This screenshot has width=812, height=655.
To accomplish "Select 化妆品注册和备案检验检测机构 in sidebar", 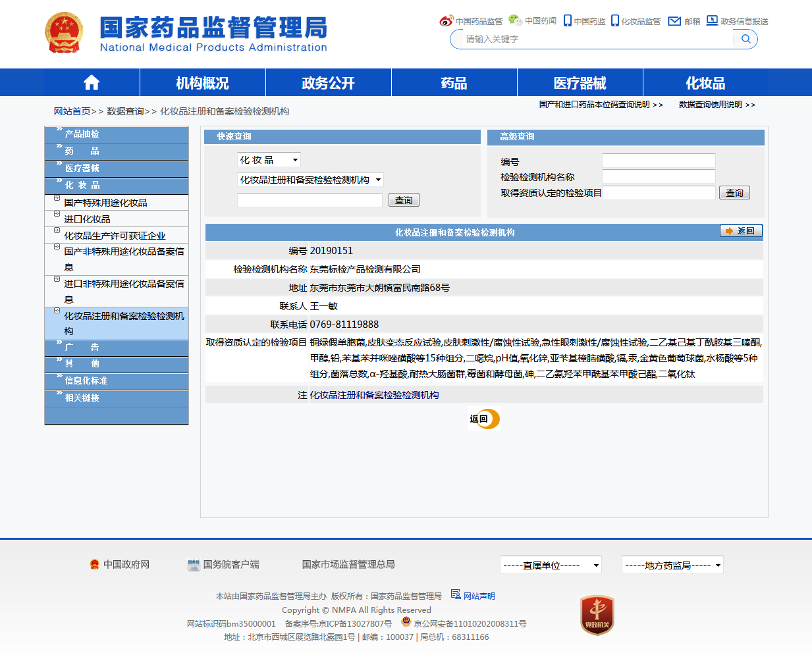I will [124, 323].
